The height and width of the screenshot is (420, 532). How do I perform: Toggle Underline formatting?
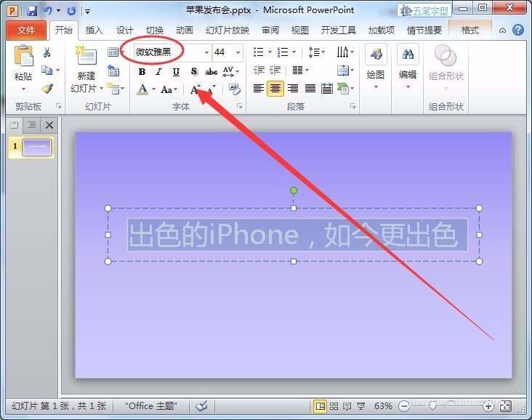click(176, 72)
